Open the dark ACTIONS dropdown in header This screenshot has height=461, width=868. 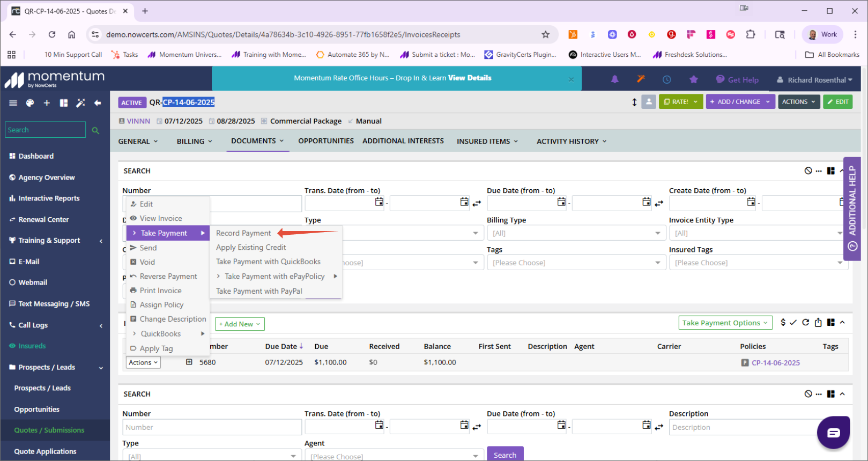[799, 101]
